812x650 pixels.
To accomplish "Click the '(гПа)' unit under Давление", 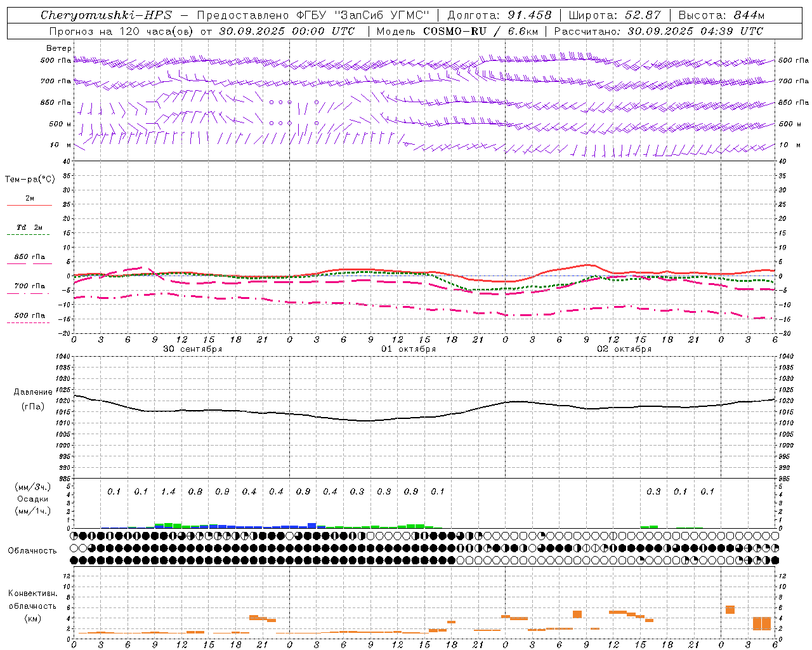I will 33,406.
